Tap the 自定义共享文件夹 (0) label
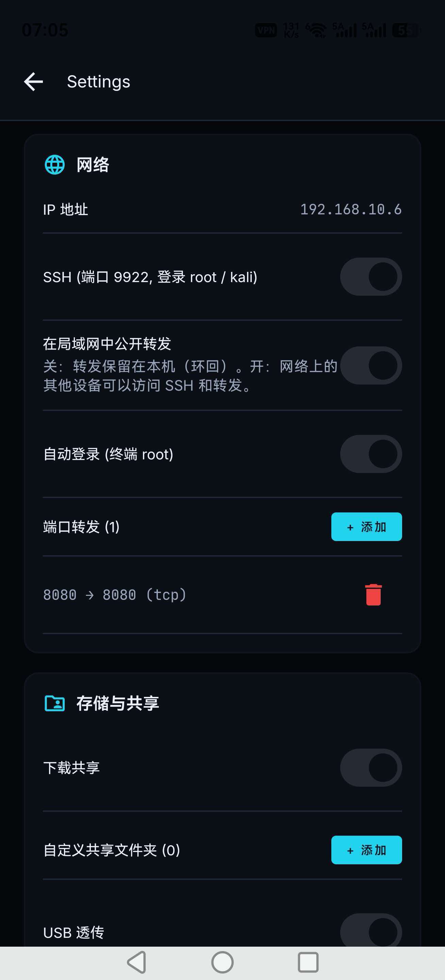Image resolution: width=445 pixels, height=980 pixels. (x=112, y=850)
